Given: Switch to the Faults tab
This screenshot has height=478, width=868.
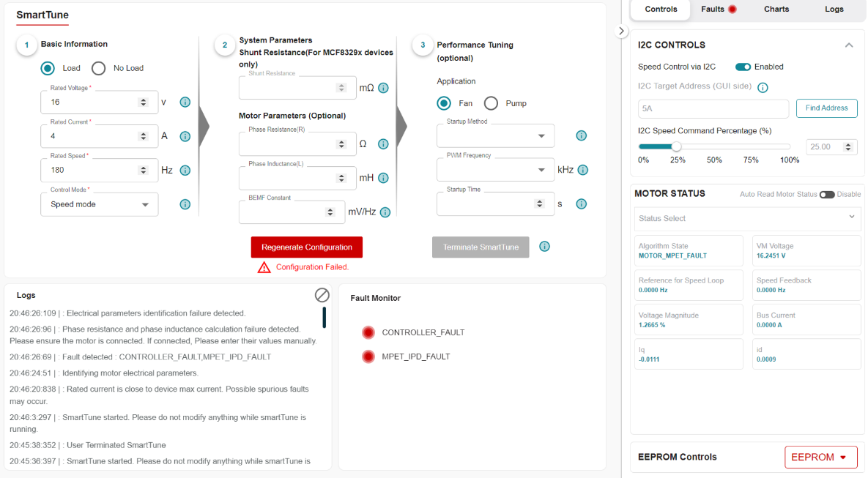Looking at the screenshot, I should [718, 10].
